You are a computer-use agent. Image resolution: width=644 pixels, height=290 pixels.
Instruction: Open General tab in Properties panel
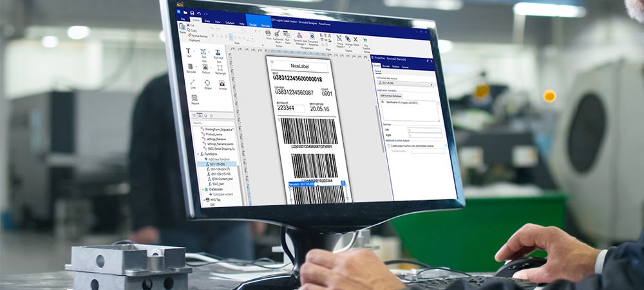[405, 68]
